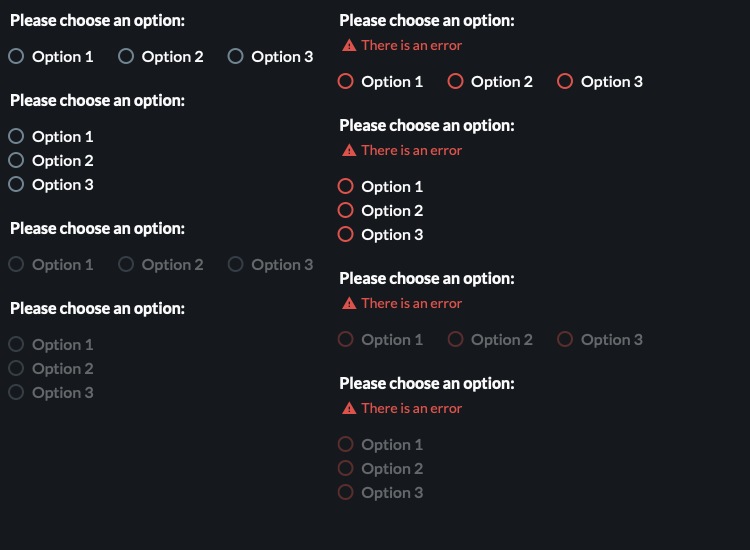Select Option 1 in enabled horizontal non-error group

(16, 57)
